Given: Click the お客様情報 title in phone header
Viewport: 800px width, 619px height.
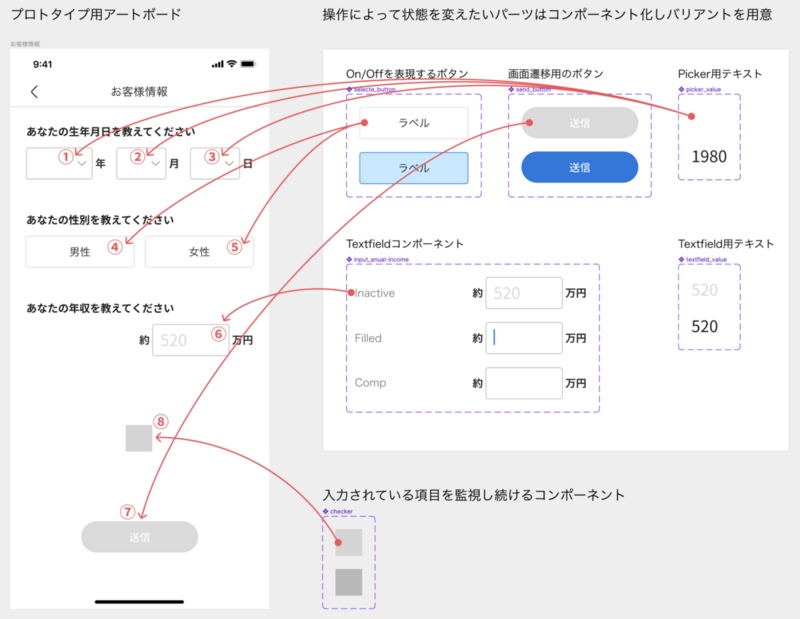Looking at the screenshot, I should coord(139,92).
